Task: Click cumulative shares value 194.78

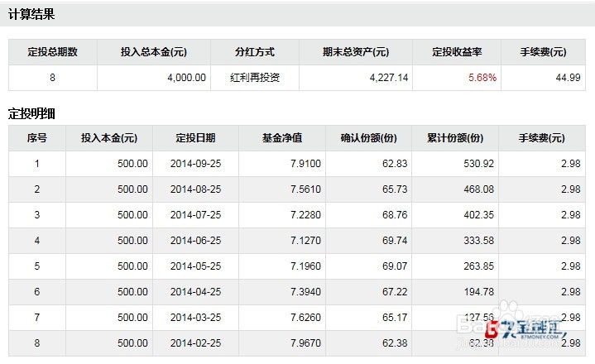Action: [479, 292]
